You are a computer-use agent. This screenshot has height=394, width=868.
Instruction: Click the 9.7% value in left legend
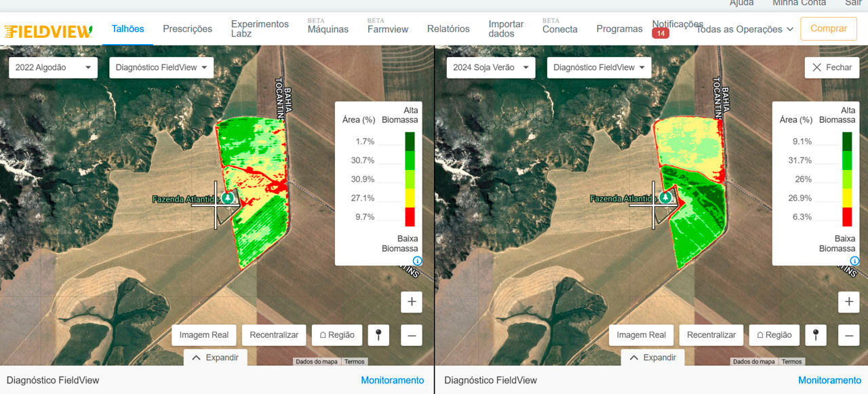coord(366,217)
